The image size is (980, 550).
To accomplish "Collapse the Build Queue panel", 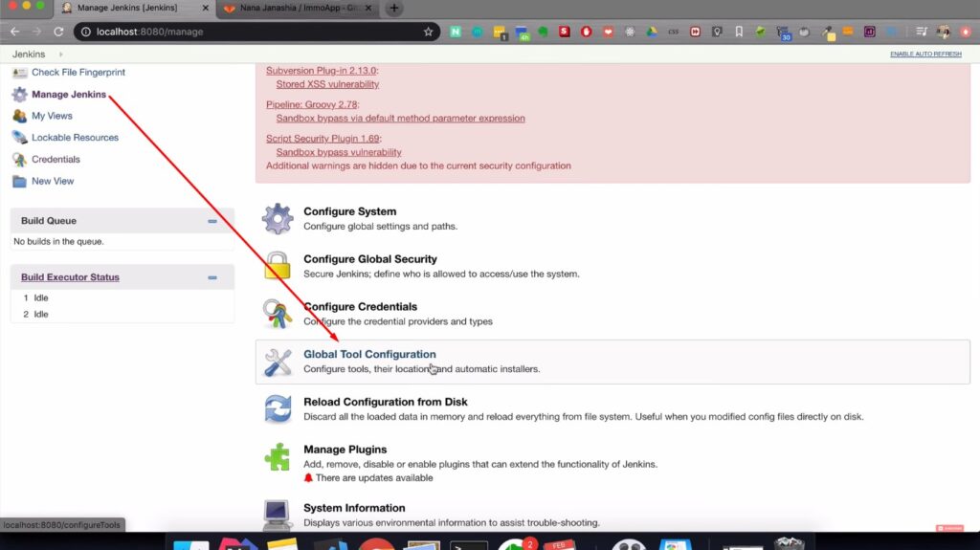I will [212, 221].
